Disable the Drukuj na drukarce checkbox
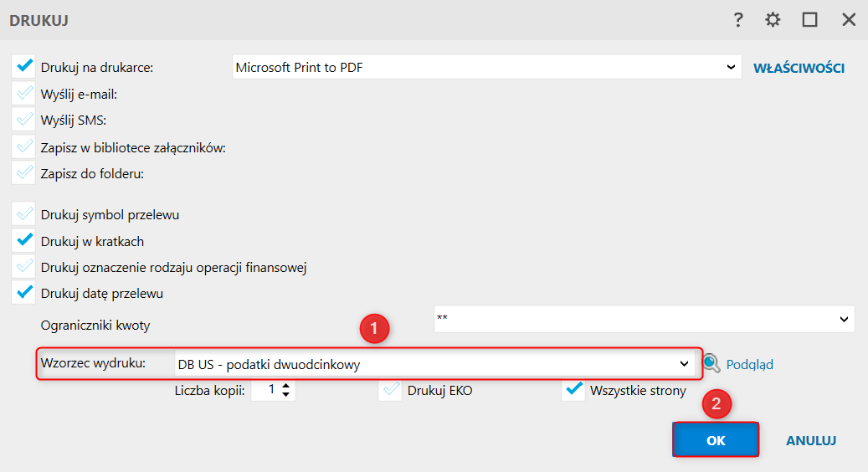 pos(24,67)
